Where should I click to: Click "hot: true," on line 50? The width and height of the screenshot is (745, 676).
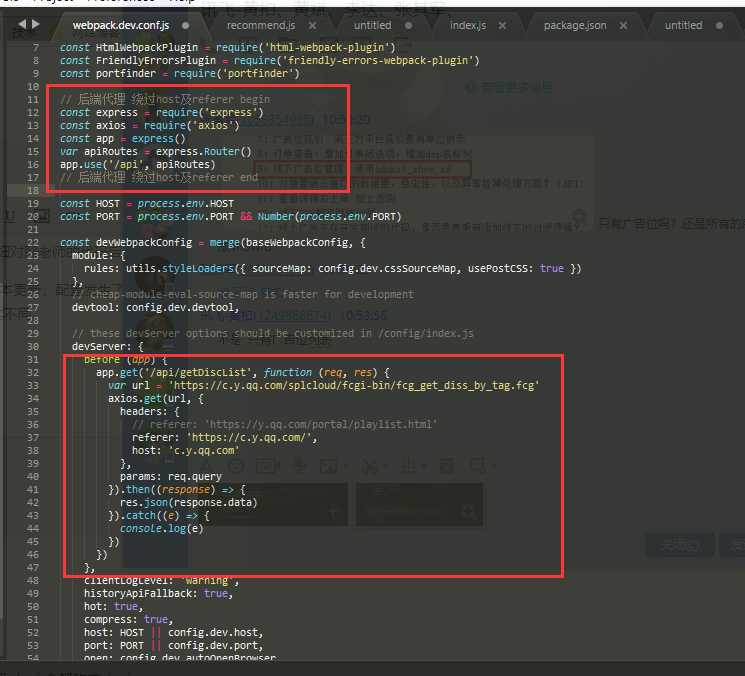(114, 607)
